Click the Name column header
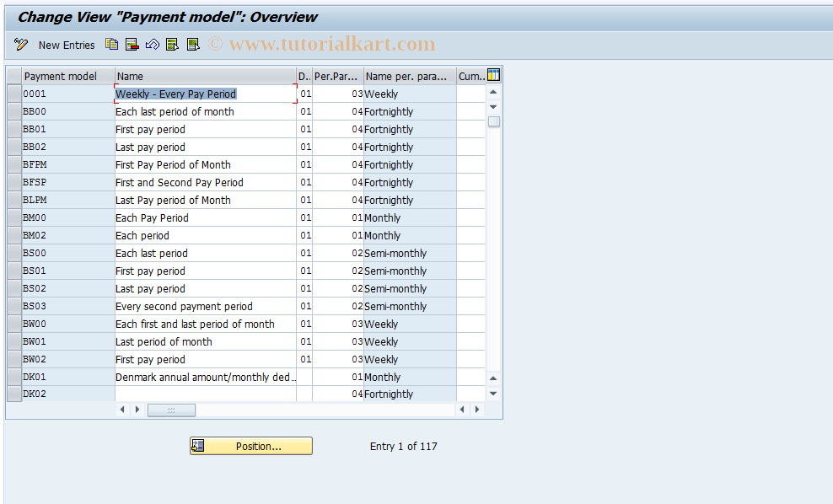 205,76
